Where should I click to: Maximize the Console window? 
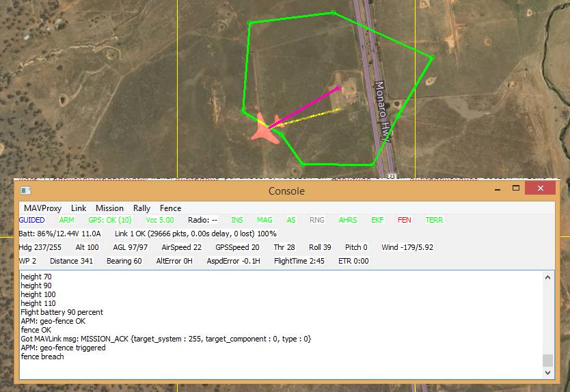point(516,188)
